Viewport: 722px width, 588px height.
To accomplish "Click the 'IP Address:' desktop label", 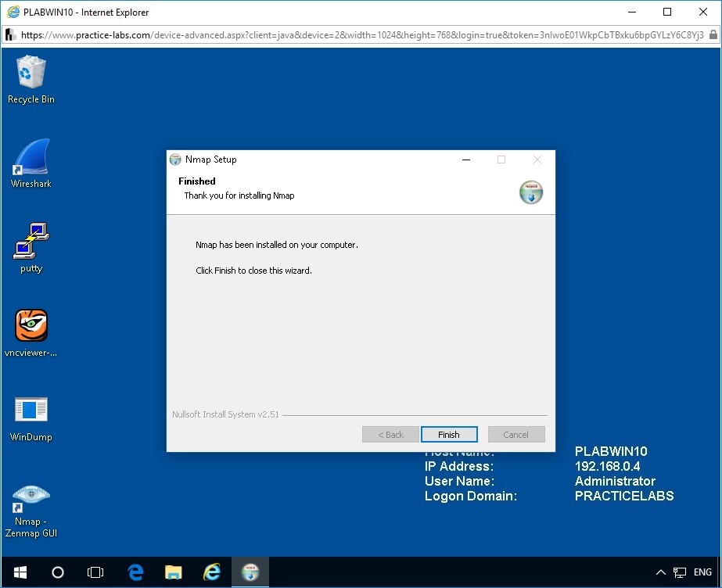I will coord(459,466).
